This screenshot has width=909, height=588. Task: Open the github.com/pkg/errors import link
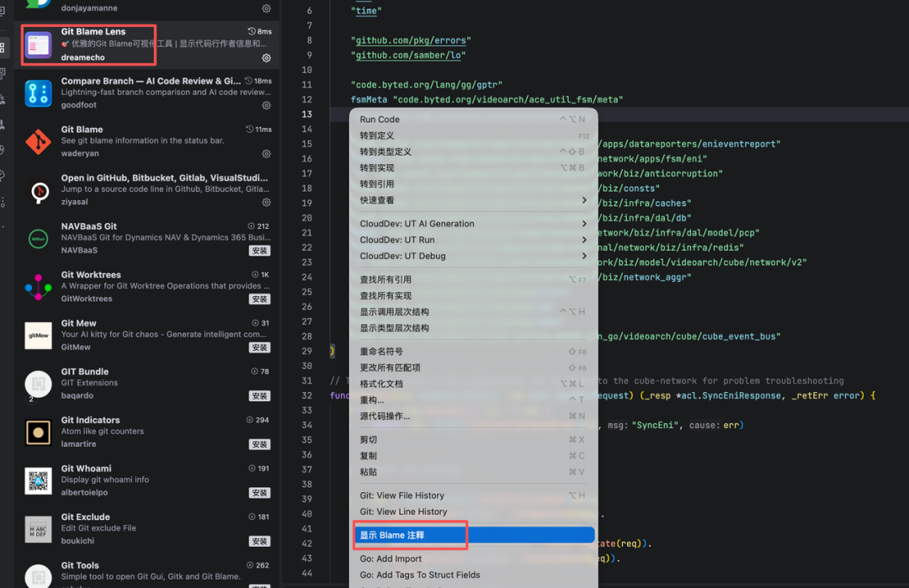click(411, 40)
